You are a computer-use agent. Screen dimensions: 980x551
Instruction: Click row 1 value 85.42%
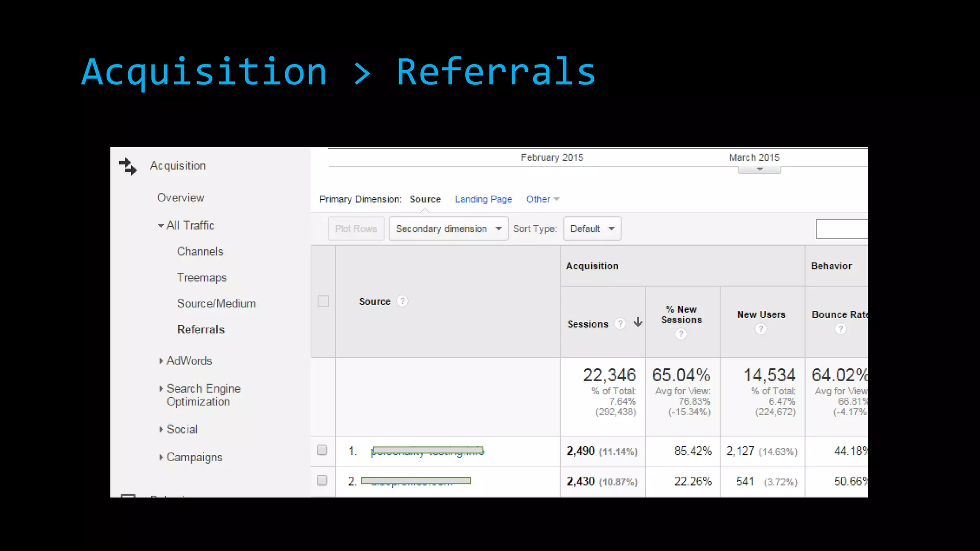(693, 451)
